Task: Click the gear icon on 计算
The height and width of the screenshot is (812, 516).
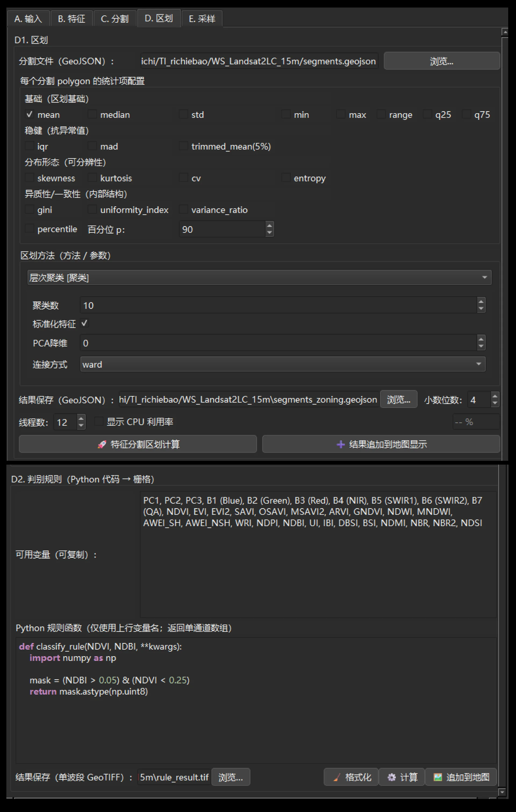Action: tap(392, 777)
